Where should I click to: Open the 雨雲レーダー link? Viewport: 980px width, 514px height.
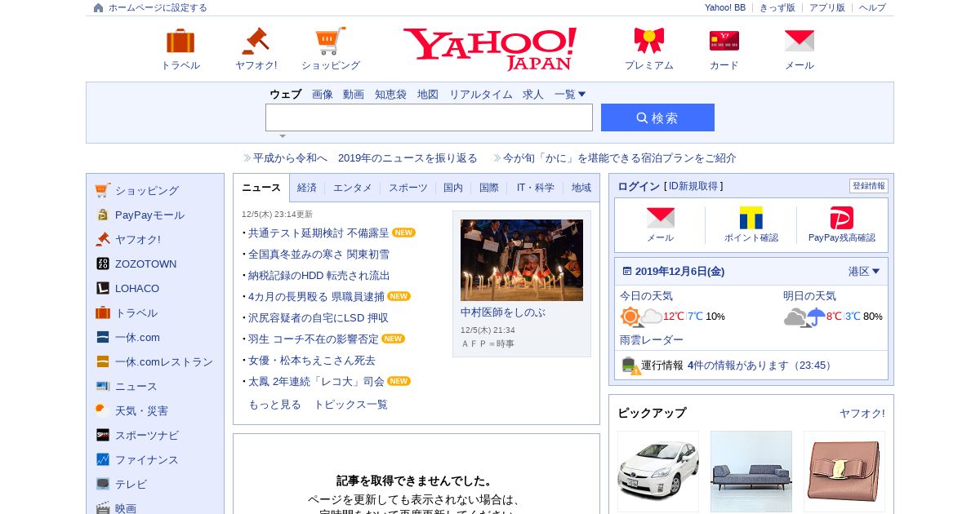click(652, 339)
